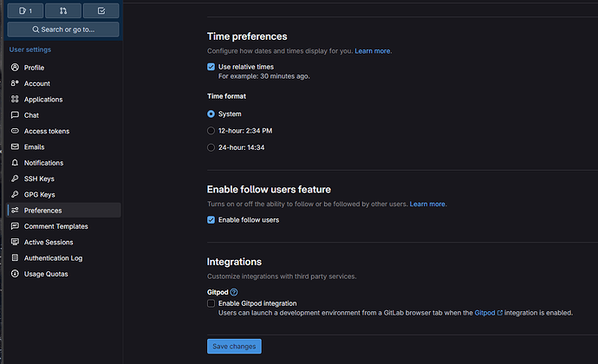Click the Preferences sliders icon
This screenshot has width=598, height=364.
click(x=15, y=211)
